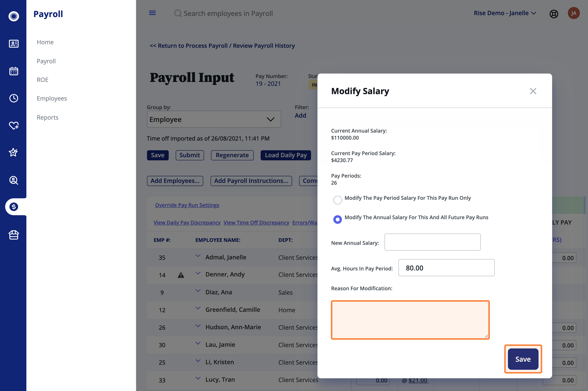
Task: Focus the New Annual Salary field
Action: click(432, 242)
